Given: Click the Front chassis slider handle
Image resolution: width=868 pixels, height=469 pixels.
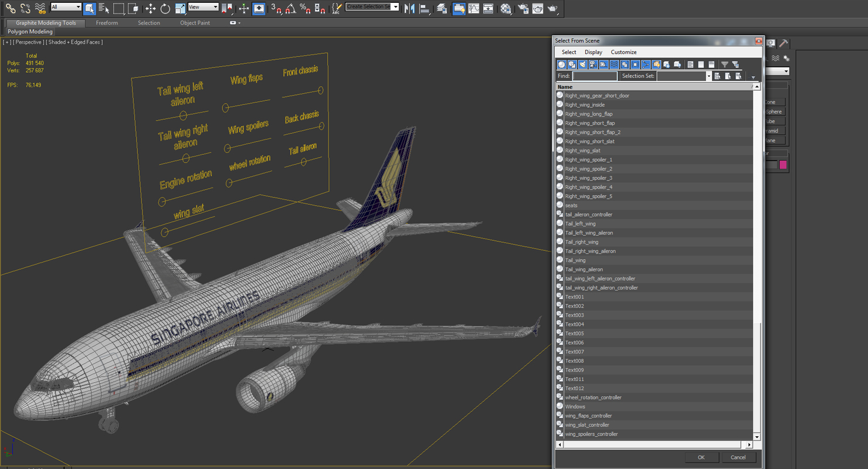Looking at the screenshot, I should [320, 90].
